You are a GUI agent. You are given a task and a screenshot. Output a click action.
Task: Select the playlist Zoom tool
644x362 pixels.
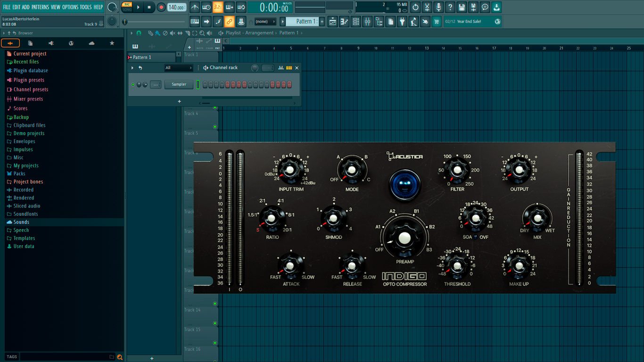202,33
